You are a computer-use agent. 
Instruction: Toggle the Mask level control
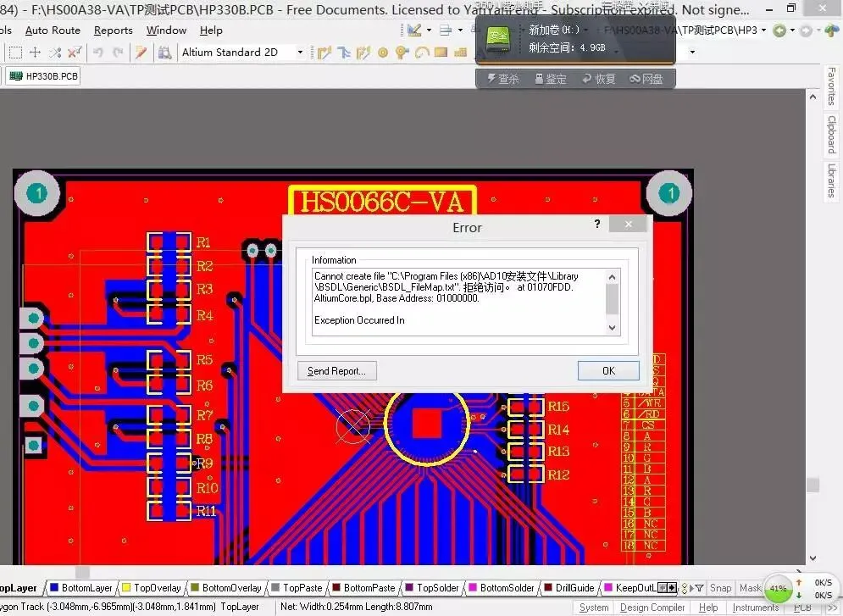(x=749, y=588)
